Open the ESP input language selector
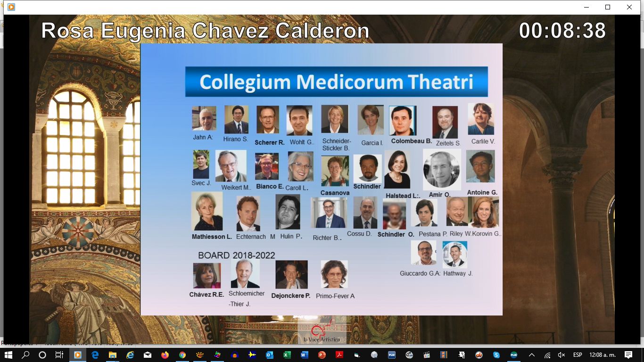 (577, 355)
